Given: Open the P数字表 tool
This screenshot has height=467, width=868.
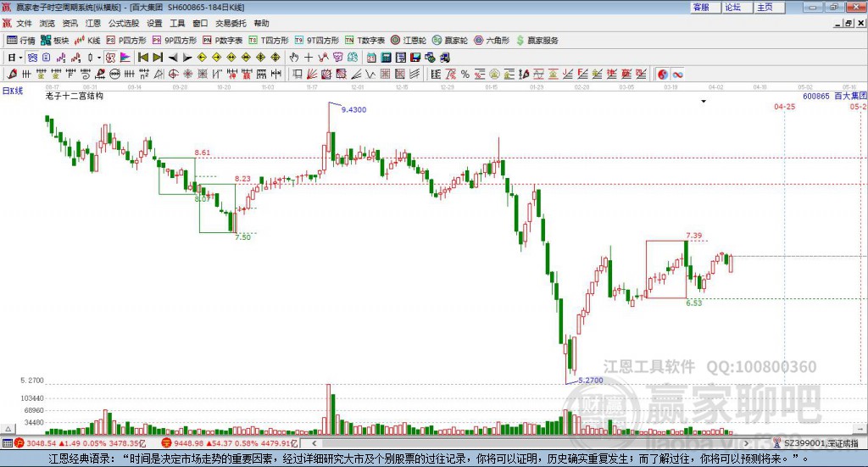Looking at the screenshot, I should (223, 41).
